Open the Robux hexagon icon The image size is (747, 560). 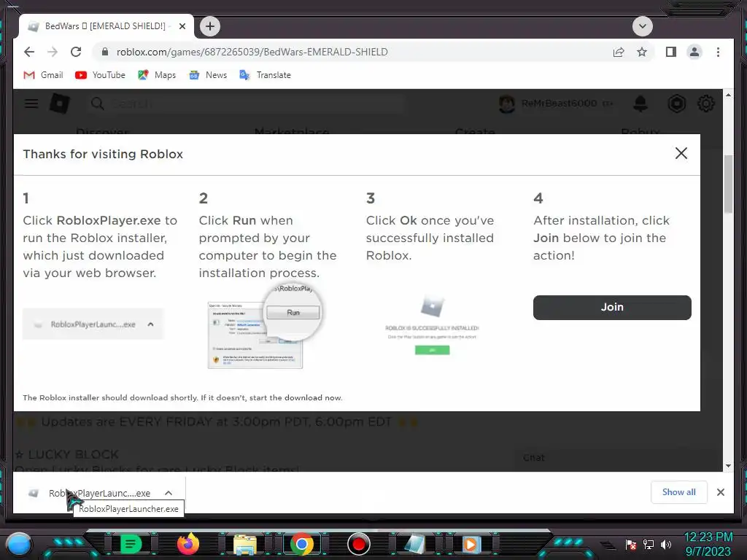coord(676,104)
